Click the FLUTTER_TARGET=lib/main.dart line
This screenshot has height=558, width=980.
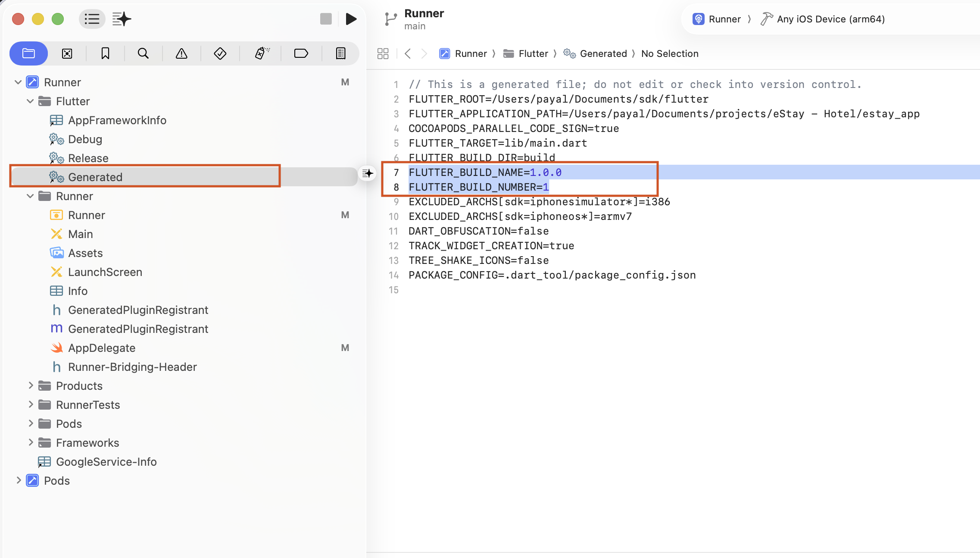click(498, 143)
